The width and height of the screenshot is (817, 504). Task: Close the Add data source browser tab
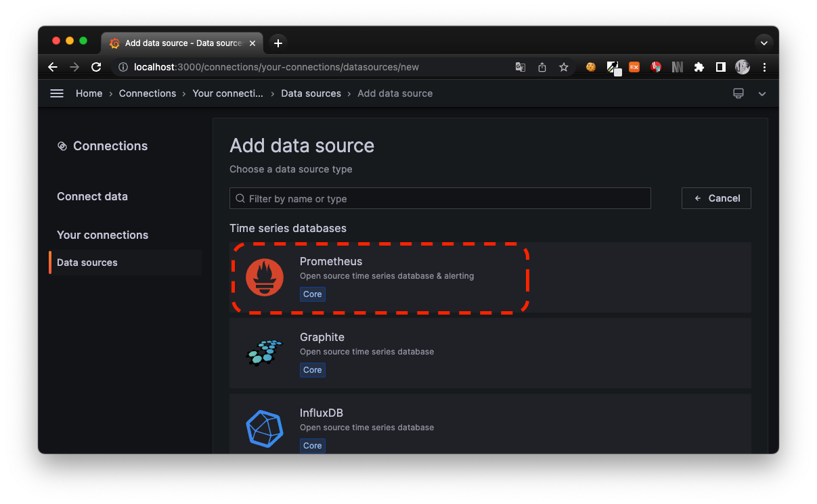click(x=252, y=43)
